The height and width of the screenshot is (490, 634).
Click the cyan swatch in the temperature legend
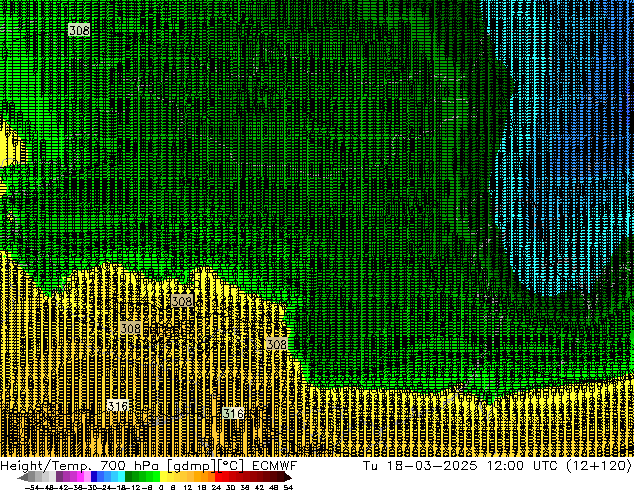(x=121, y=477)
